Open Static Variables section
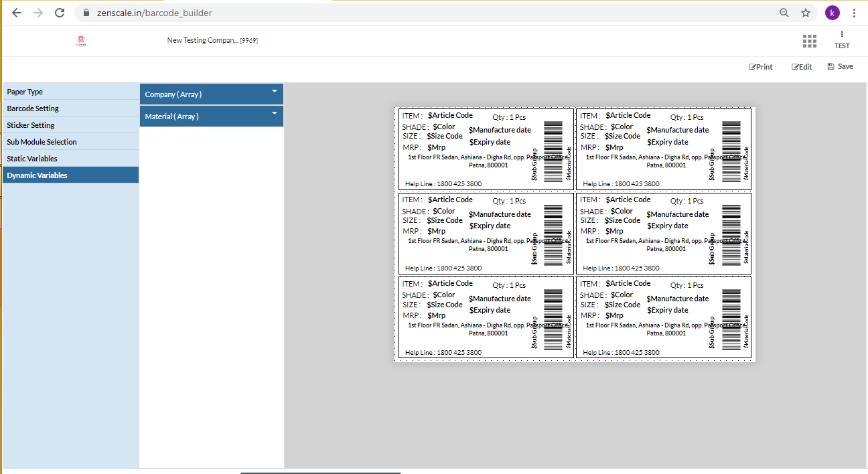The height and width of the screenshot is (474, 868). point(70,159)
